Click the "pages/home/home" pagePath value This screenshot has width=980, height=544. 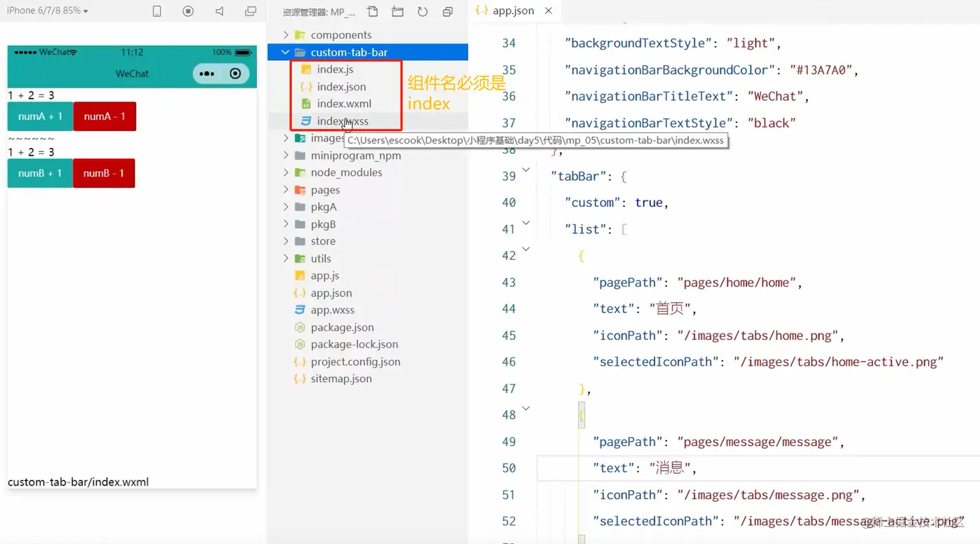coord(737,282)
